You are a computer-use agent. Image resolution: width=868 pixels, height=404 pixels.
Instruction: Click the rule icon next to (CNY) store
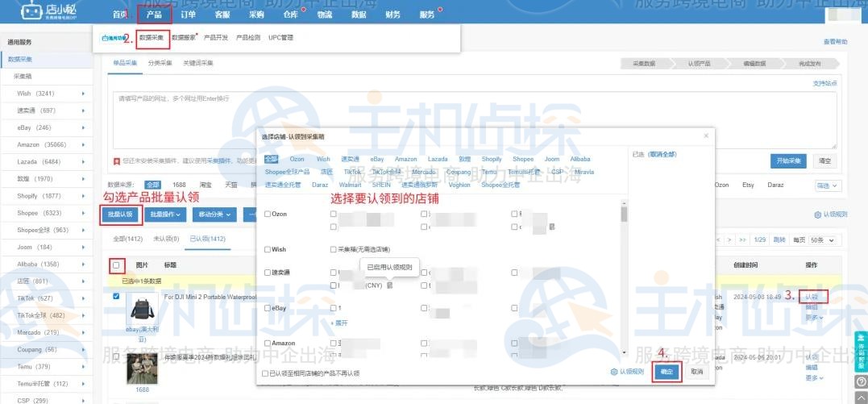click(389, 285)
